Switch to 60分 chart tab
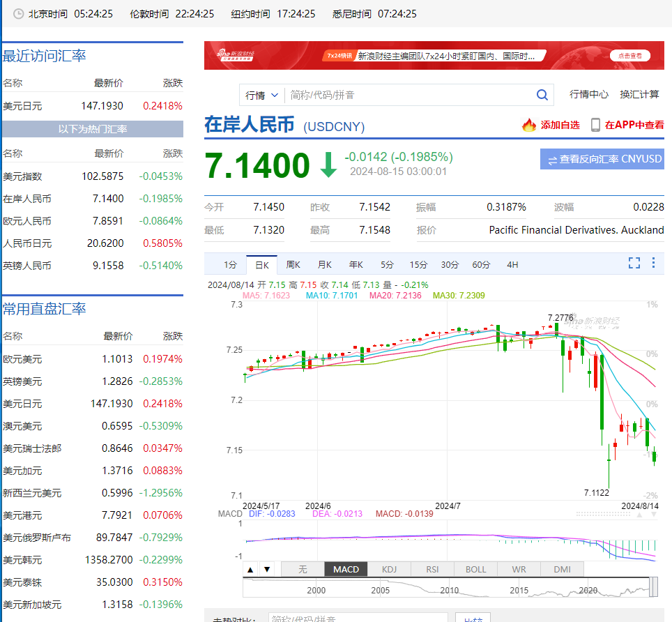672x622 pixels. (481, 265)
